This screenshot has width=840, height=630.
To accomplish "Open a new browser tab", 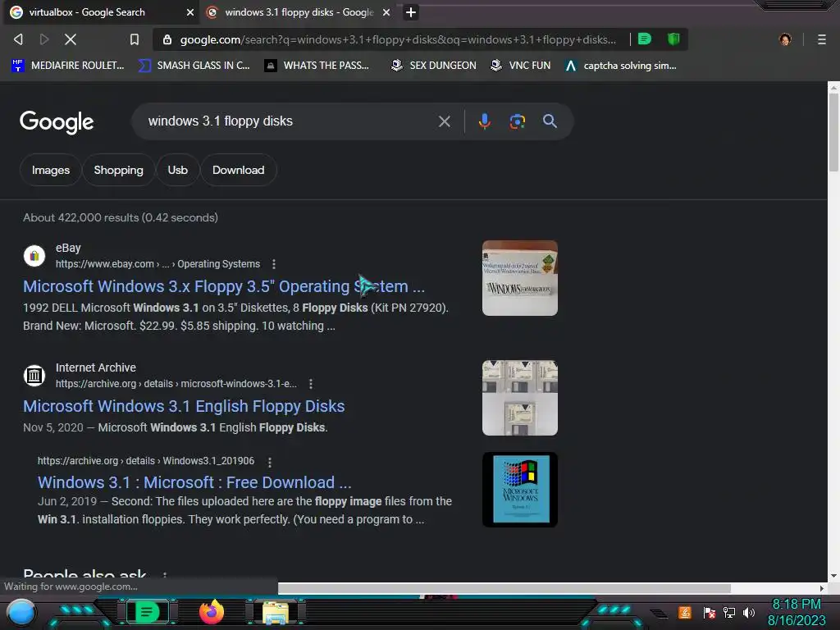I will coord(410,12).
